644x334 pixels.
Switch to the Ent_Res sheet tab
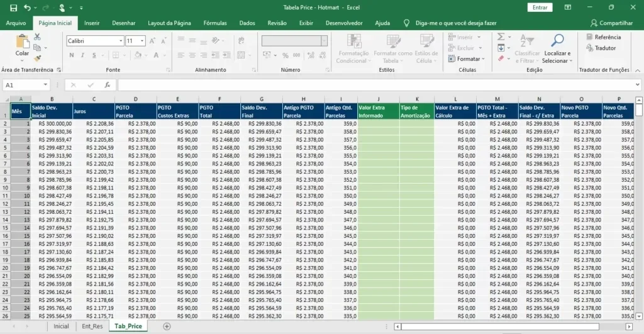coord(92,326)
